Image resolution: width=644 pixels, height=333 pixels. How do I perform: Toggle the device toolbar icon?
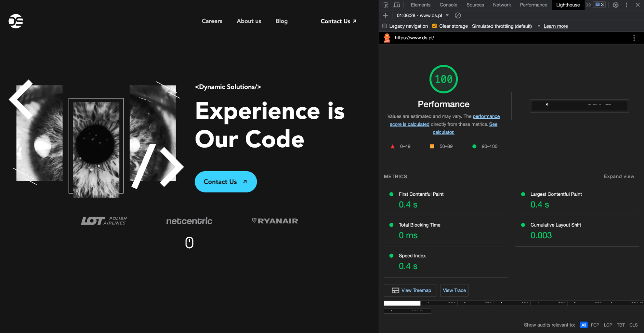coord(397,5)
